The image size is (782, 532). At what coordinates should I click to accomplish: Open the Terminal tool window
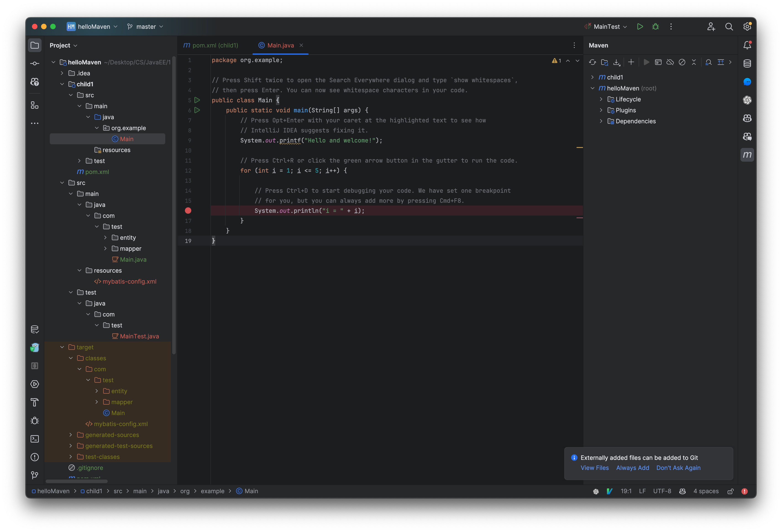pyautogui.click(x=35, y=438)
